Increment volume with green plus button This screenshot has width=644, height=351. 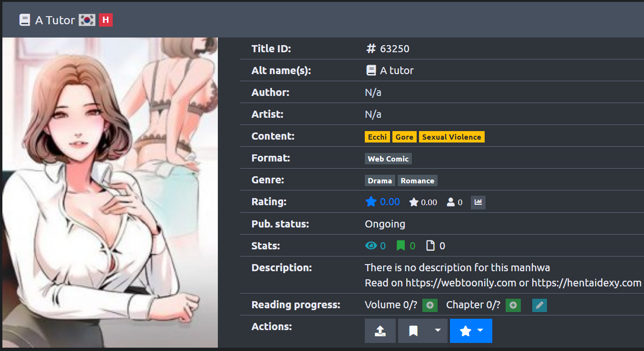tap(430, 305)
